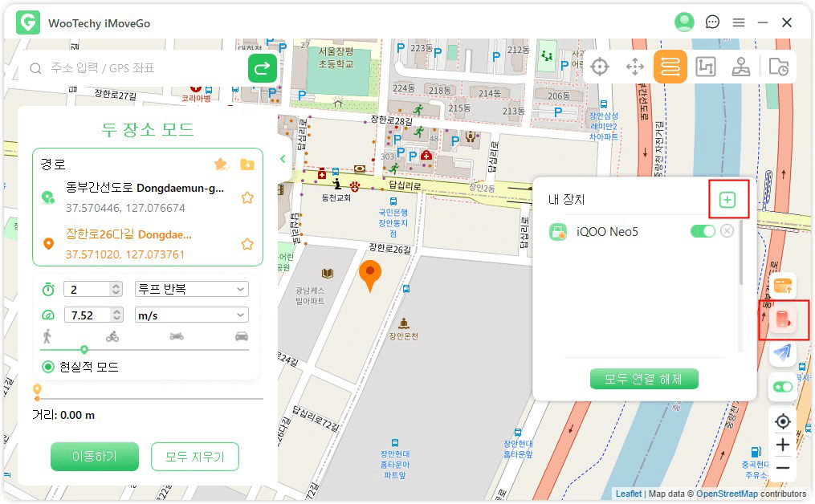Add a new device with plus icon
This screenshot has height=504, width=815.
pos(727,200)
